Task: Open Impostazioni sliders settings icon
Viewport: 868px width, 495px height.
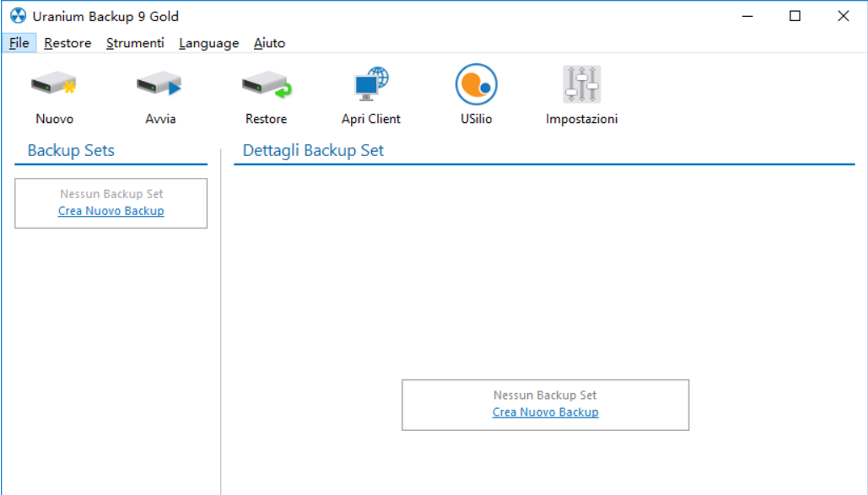Action: tap(582, 84)
